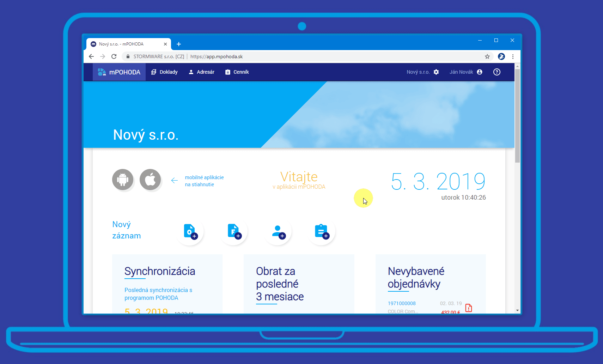This screenshot has width=603, height=364.
Task: Maximize the browser window
Action: [496, 40]
